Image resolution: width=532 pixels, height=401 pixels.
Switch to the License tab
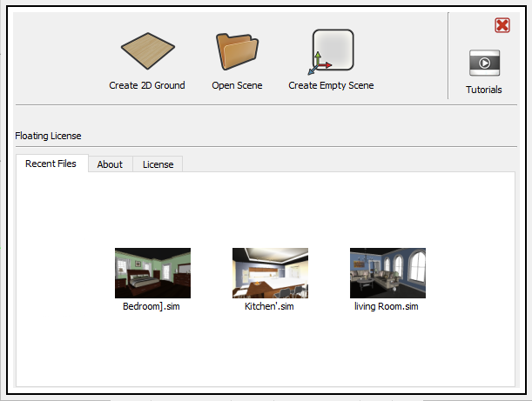click(158, 164)
